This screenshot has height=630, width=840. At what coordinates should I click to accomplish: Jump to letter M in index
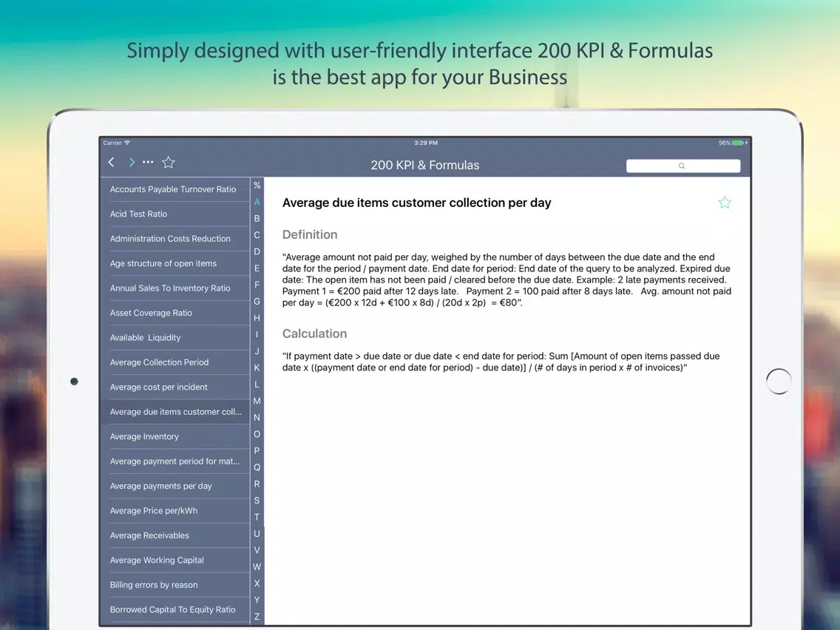[x=257, y=402]
